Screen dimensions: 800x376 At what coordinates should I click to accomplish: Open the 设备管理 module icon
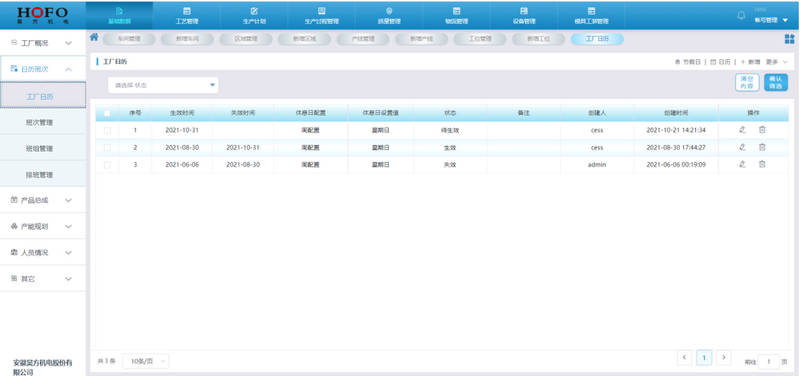(524, 11)
